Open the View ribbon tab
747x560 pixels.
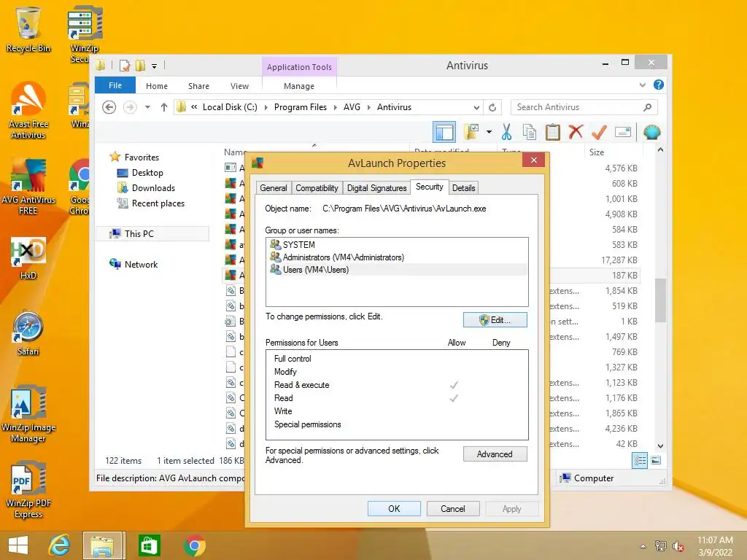click(239, 86)
